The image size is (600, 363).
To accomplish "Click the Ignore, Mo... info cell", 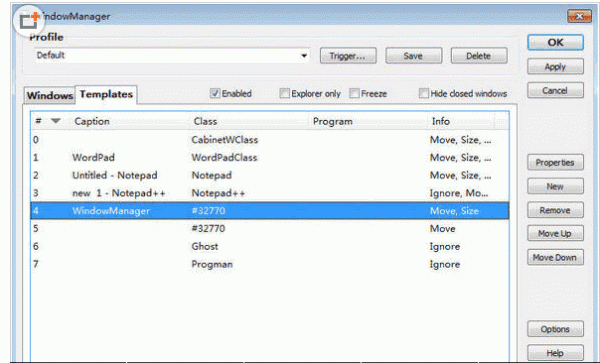I will click(x=459, y=193).
